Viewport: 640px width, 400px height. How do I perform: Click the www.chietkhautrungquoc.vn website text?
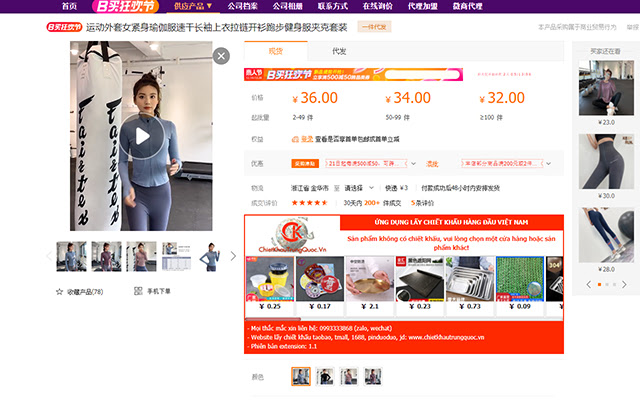(446, 337)
